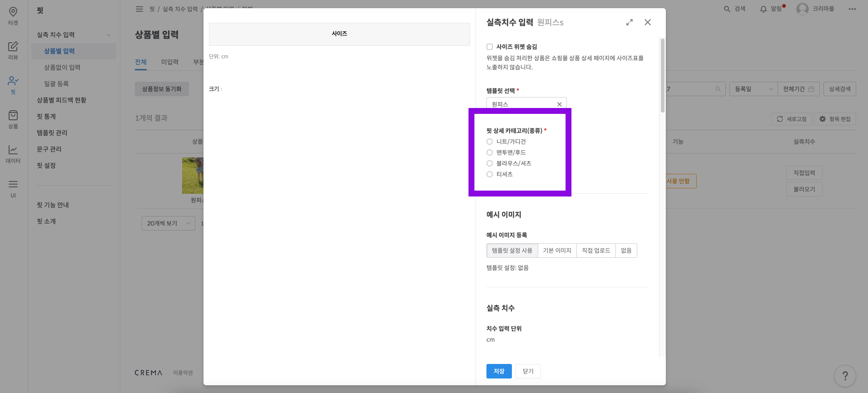Select the 맨투맨/후드 radio option
868x393 pixels.
pos(490,152)
